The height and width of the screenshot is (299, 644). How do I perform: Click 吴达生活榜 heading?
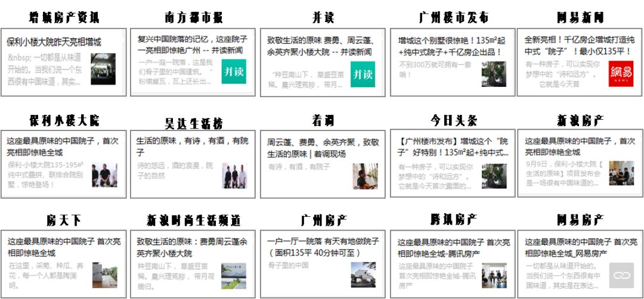click(193, 123)
